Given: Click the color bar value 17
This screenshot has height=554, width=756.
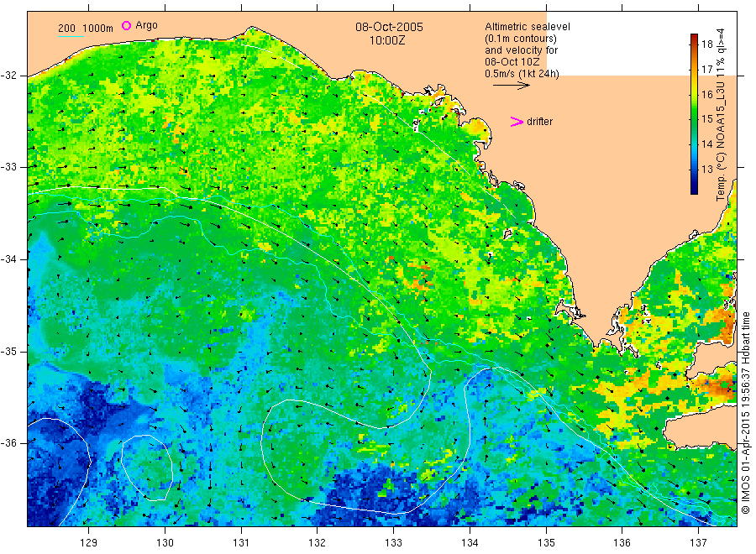Looking at the screenshot, I should (706, 70).
